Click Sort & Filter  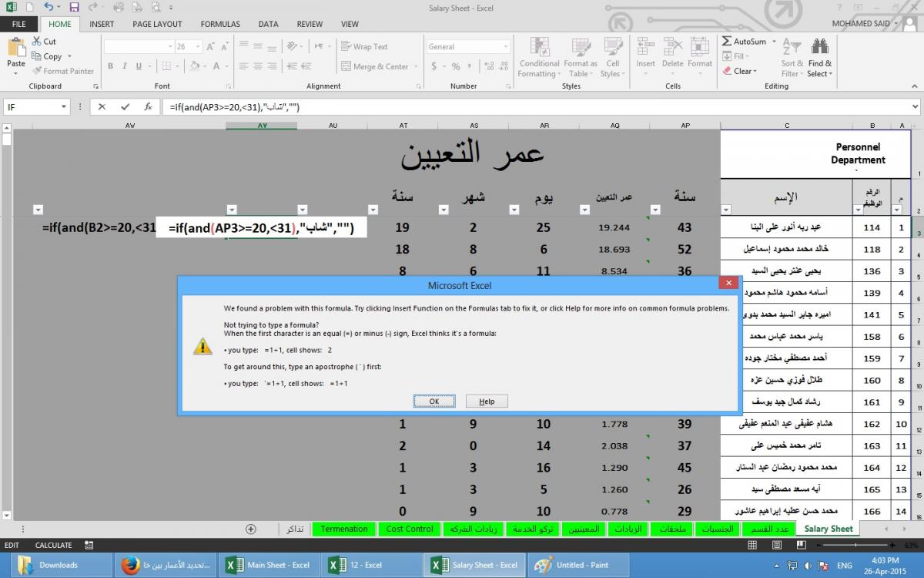pos(792,57)
